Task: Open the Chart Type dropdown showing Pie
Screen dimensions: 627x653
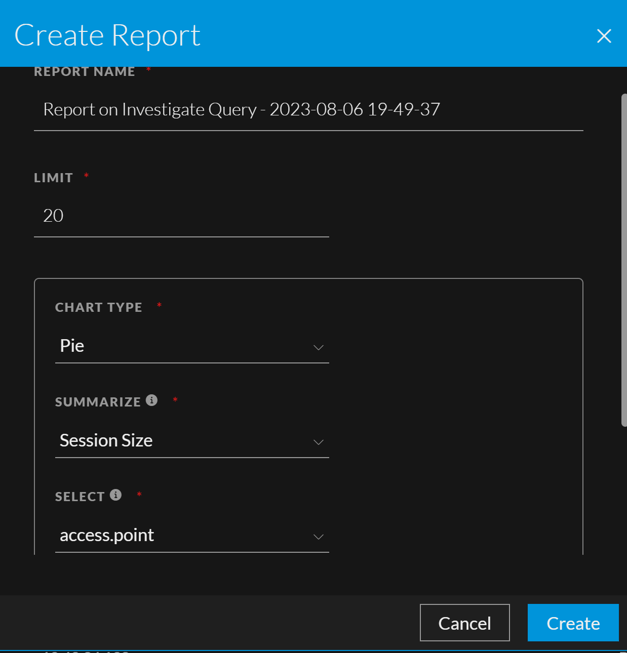Action: tap(192, 346)
